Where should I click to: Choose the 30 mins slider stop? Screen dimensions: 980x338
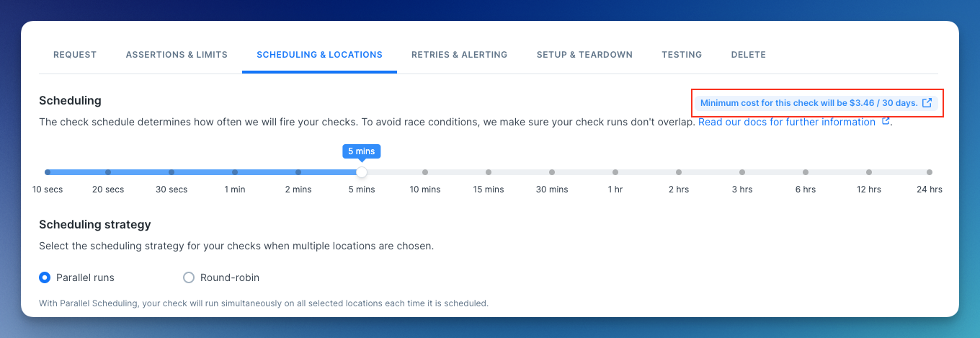[x=552, y=172]
